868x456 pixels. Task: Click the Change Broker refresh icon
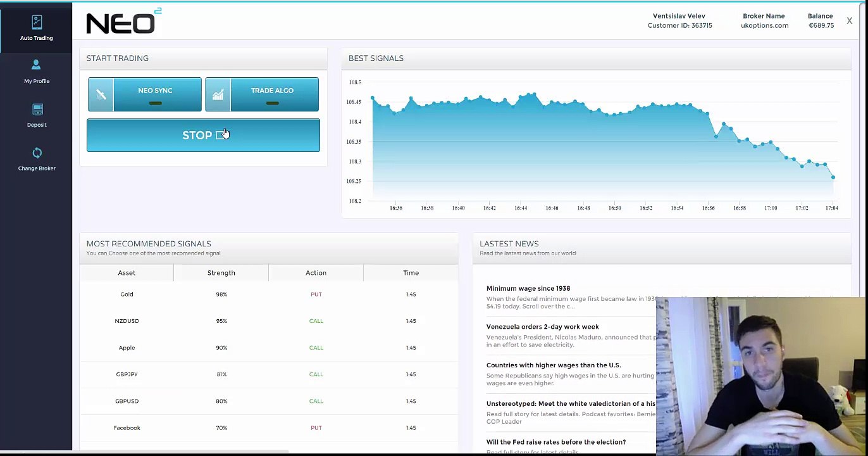[x=37, y=153]
